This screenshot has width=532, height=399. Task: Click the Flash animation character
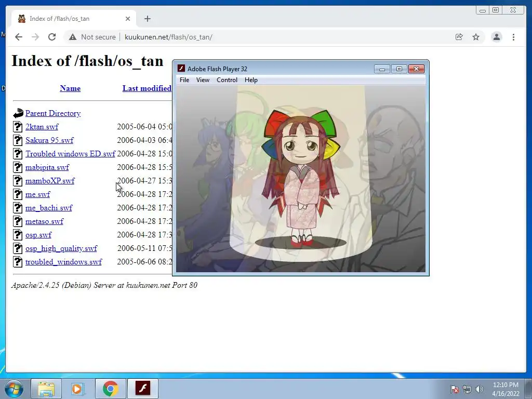click(x=301, y=178)
